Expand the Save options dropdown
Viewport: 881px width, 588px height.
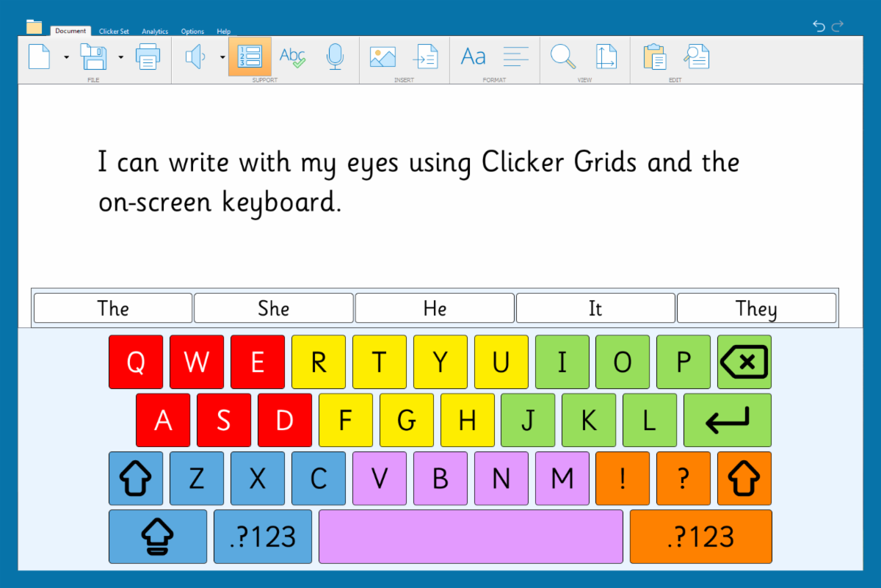120,57
